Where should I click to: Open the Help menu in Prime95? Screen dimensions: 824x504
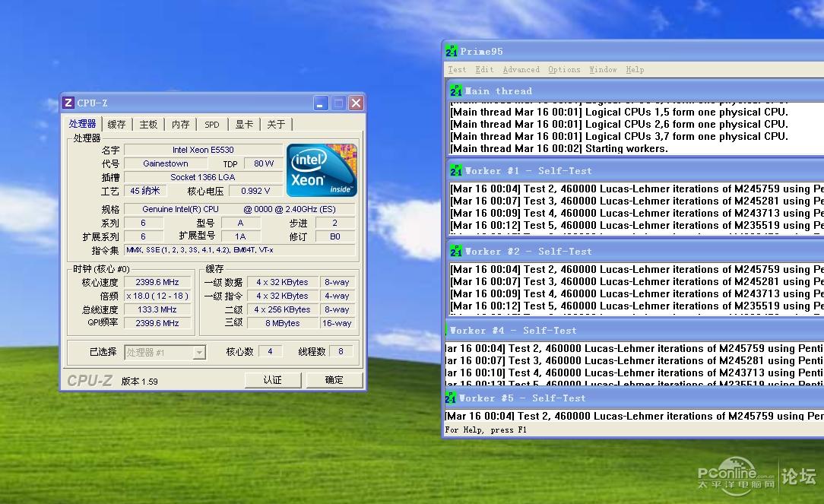(634, 69)
